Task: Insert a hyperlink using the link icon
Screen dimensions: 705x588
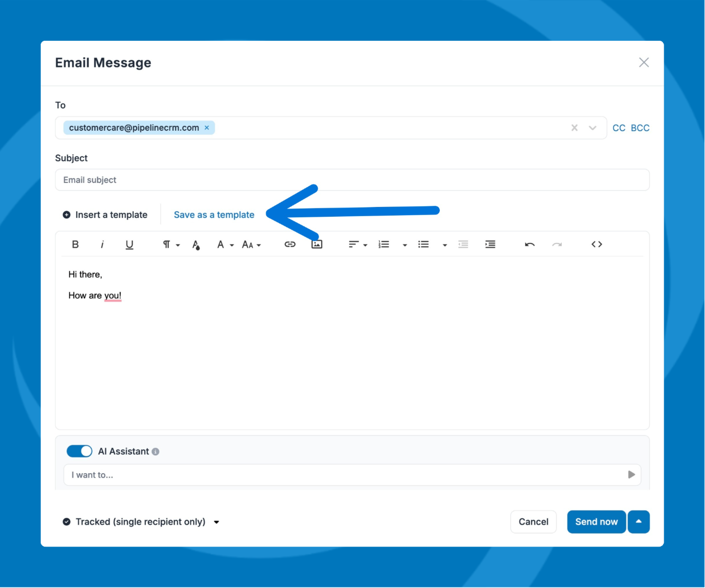Action: click(x=290, y=244)
